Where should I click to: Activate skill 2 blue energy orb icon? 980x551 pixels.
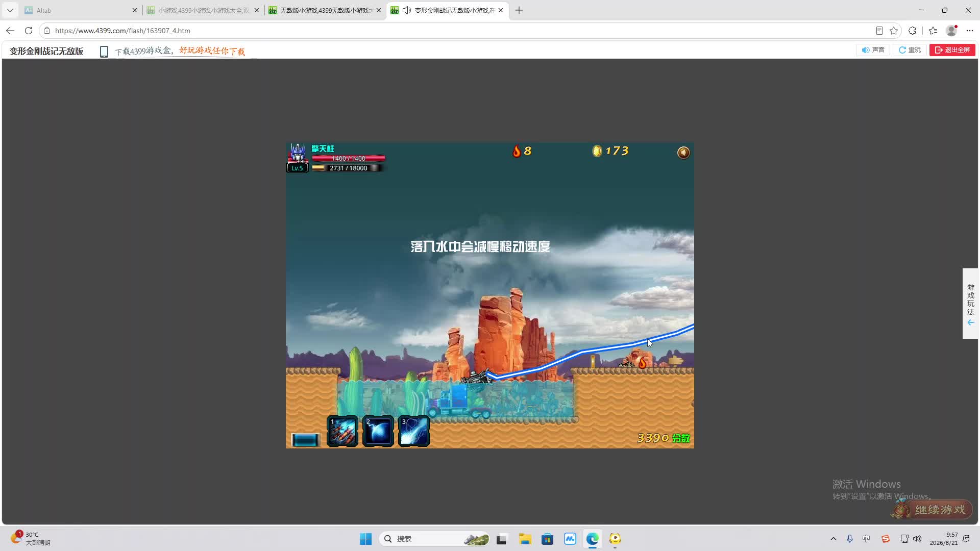(x=378, y=431)
